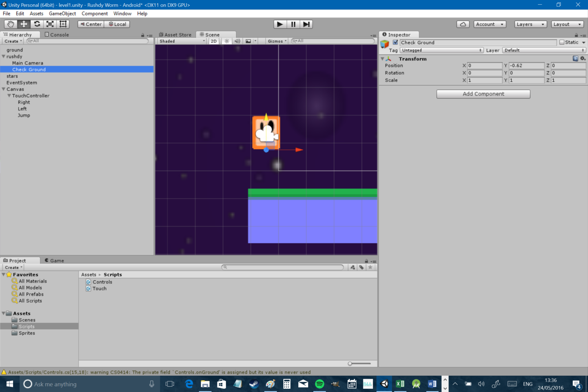
Task: Select the Rect transform tool
Action: [x=63, y=24]
